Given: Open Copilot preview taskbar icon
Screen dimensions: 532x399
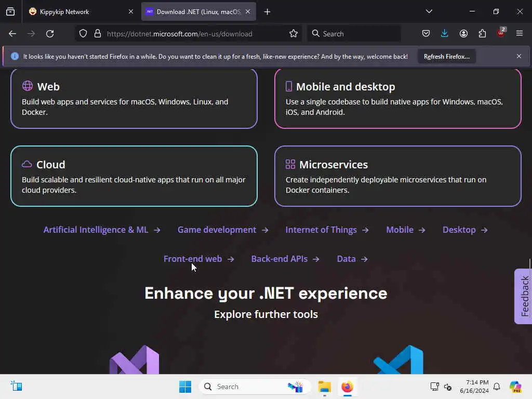Looking at the screenshot, I should click(516, 387).
